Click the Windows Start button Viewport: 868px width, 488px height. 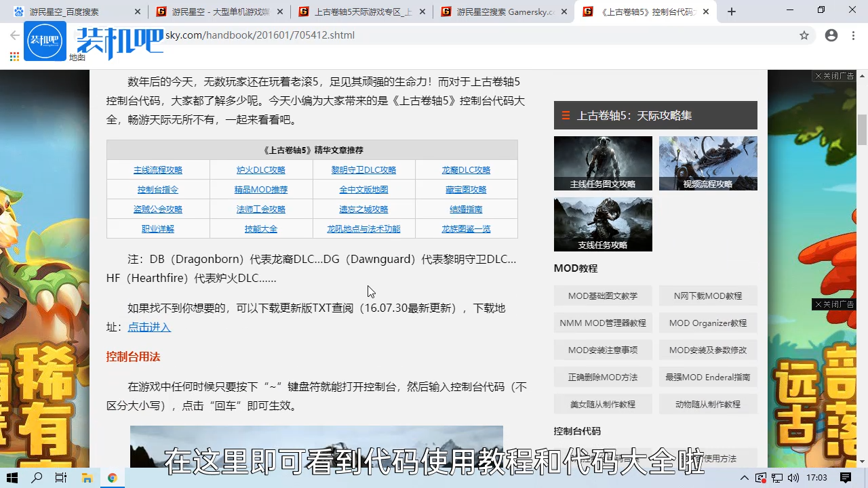12,478
